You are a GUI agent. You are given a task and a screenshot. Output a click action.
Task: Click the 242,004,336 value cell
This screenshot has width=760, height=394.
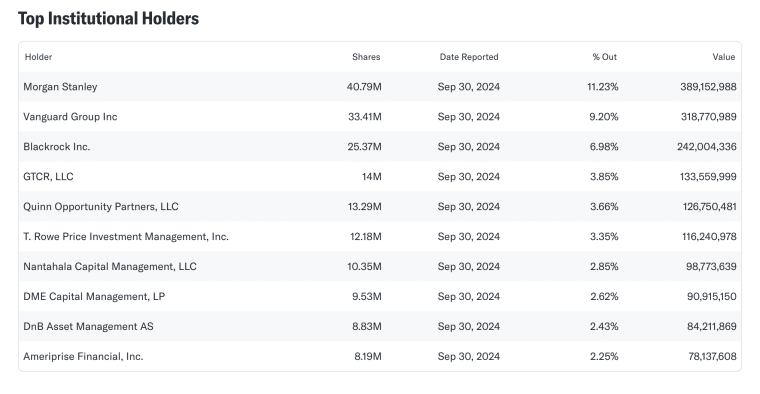[707, 147]
